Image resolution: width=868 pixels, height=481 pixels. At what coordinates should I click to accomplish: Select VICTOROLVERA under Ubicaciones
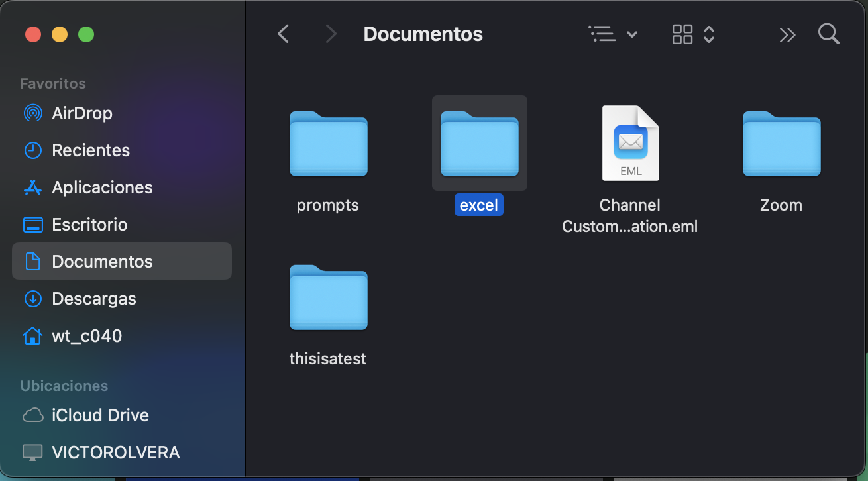click(115, 453)
